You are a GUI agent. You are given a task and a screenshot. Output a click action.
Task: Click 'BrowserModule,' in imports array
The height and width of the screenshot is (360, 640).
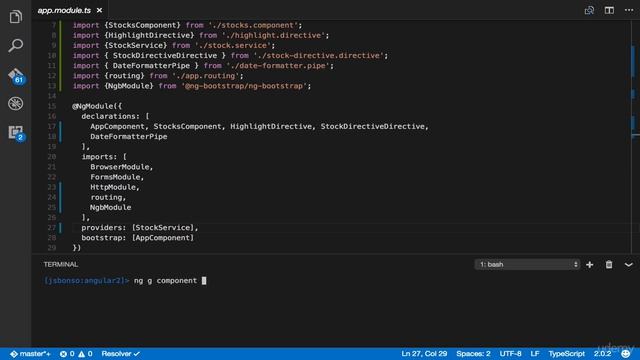tap(122, 167)
